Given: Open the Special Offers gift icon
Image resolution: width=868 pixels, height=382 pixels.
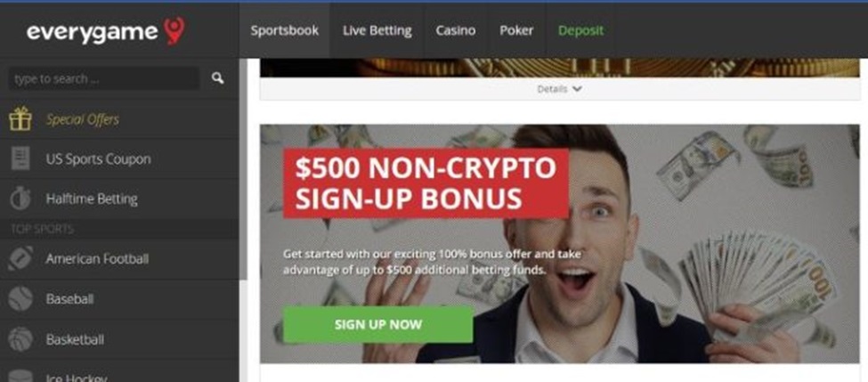Looking at the screenshot, I should click(20, 119).
